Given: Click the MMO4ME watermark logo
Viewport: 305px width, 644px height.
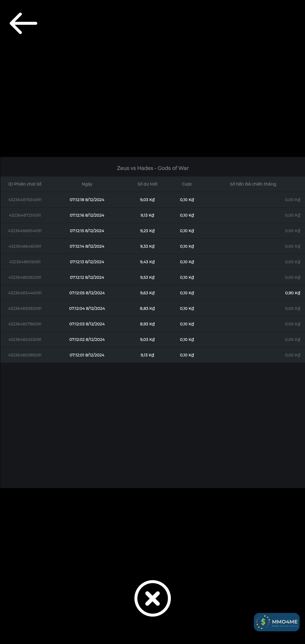Looking at the screenshot, I should point(276,622).
